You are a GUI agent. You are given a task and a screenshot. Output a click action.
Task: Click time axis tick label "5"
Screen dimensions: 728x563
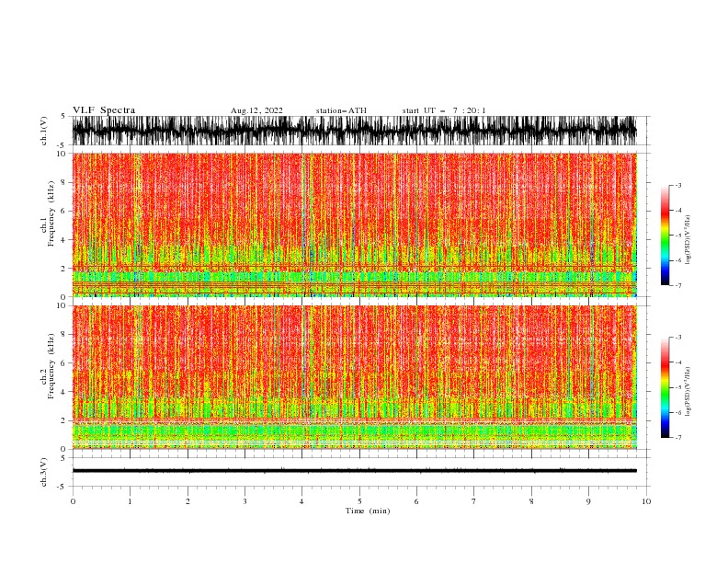tap(359, 501)
